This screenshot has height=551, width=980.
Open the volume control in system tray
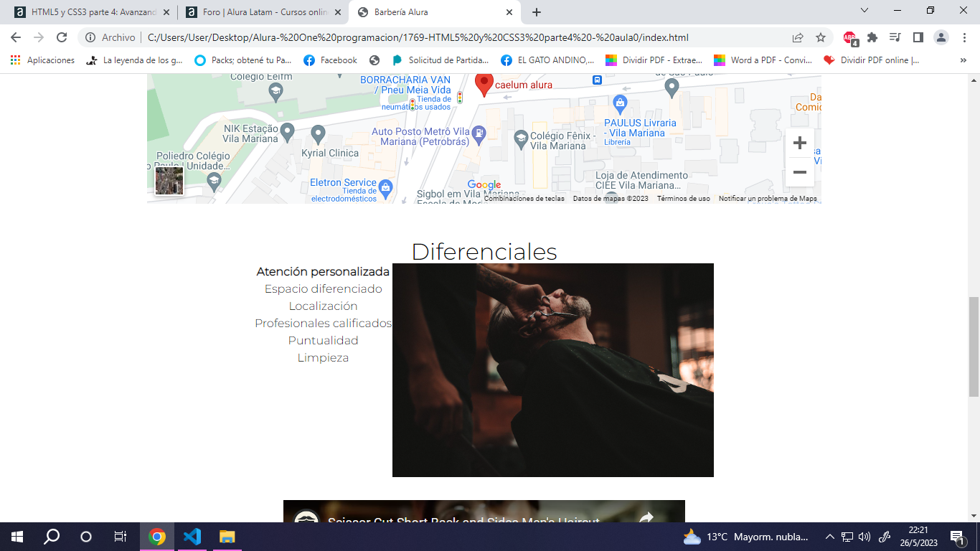(x=864, y=537)
